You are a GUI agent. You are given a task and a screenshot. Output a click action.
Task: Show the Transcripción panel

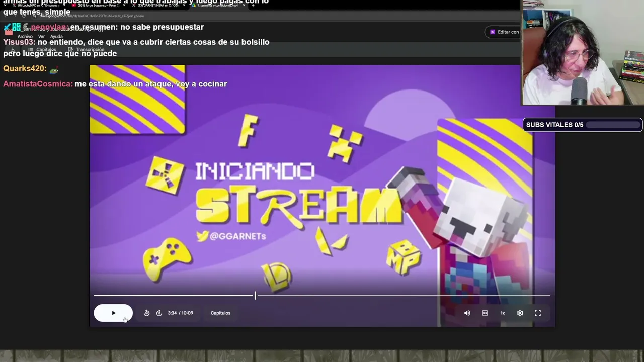click(87, 50)
